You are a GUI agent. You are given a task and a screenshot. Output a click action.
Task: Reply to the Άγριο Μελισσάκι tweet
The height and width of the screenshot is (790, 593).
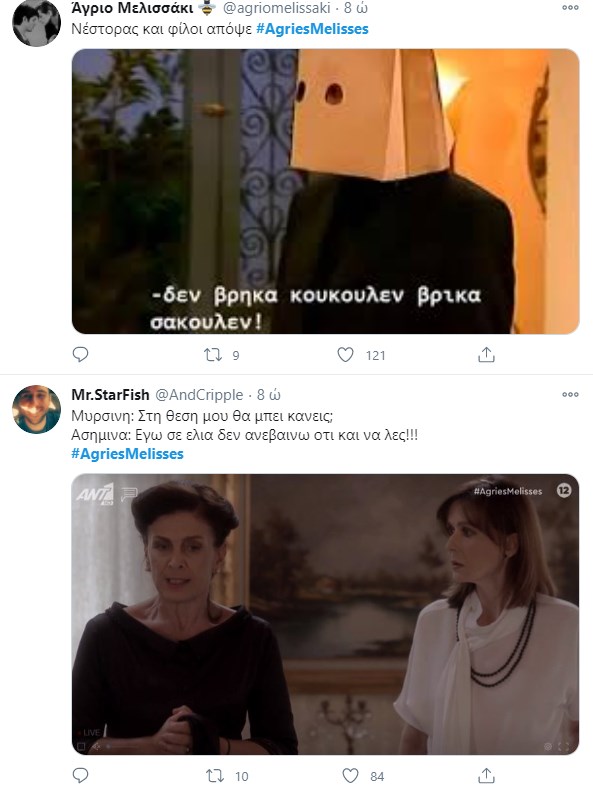(x=81, y=355)
